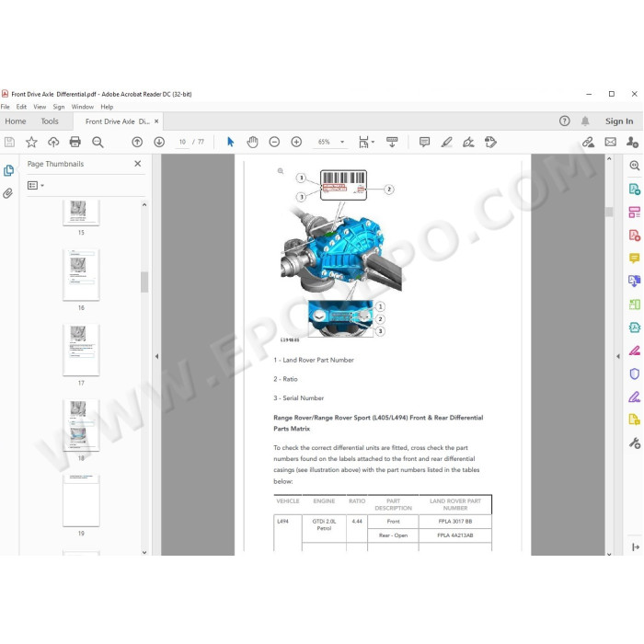Click the document vertical scrollbar handle
The image size is (644, 644).
click(609, 212)
